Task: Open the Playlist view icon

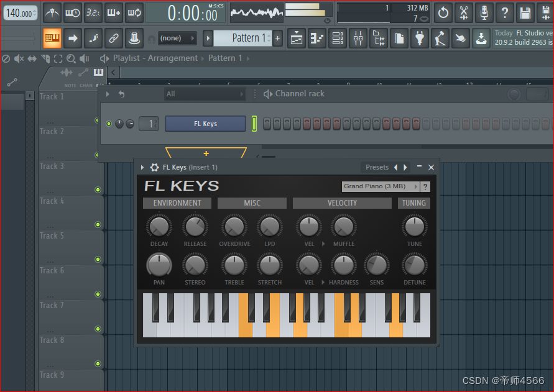Action: pos(297,38)
